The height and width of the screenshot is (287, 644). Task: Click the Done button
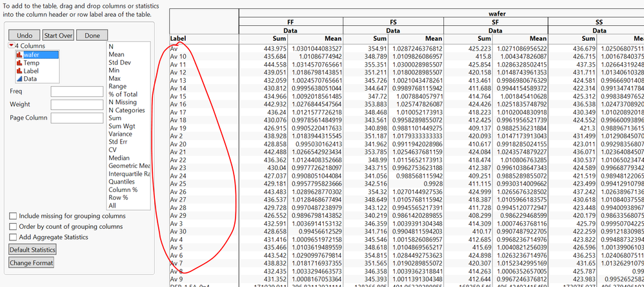(x=92, y=36)
